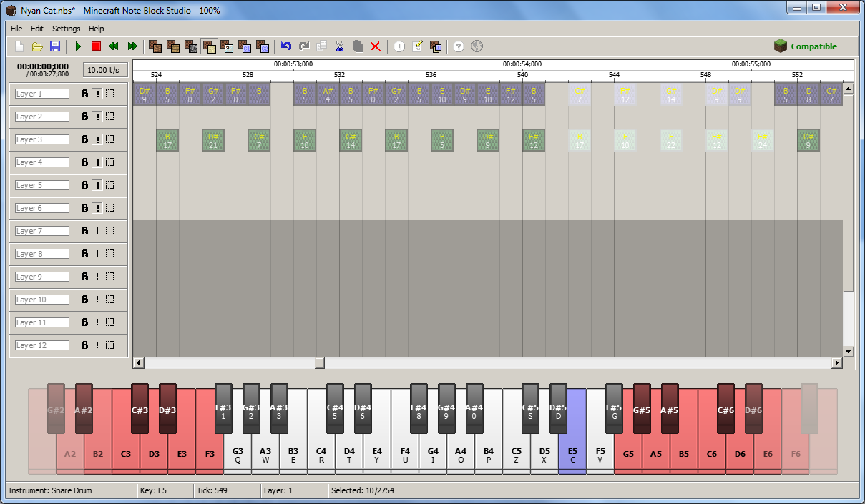This screenshot has height=504, width=865.
Task: Select the G# 14 note in Layer 3
Action: (x=351, y=140)
